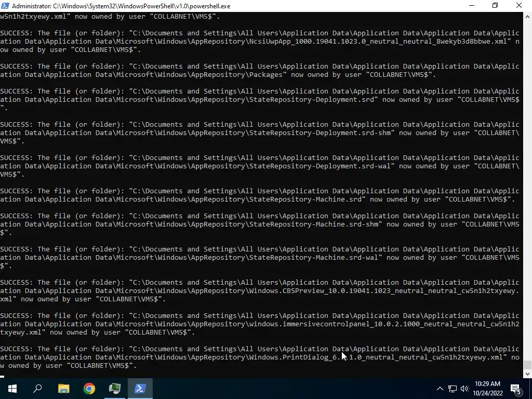Open Server Manager taskbar icon
This screenshot has height=399, width=532.
tap(115, 389)
